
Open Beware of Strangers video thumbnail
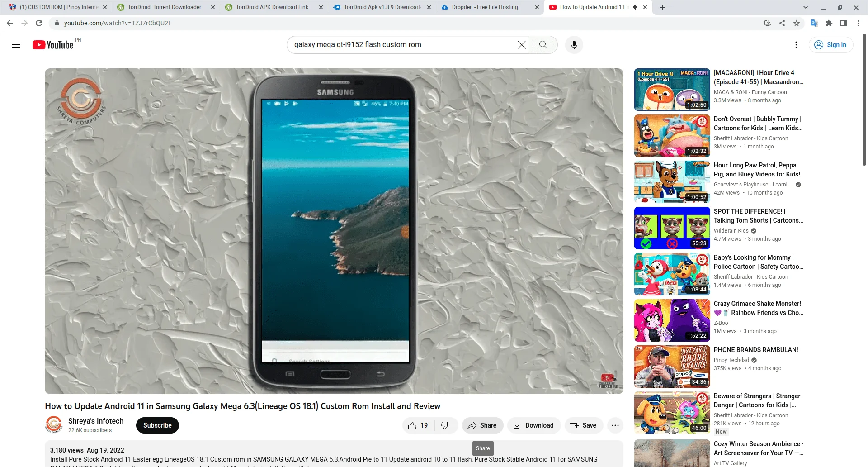pyautogui.click(x=672, y=413)
